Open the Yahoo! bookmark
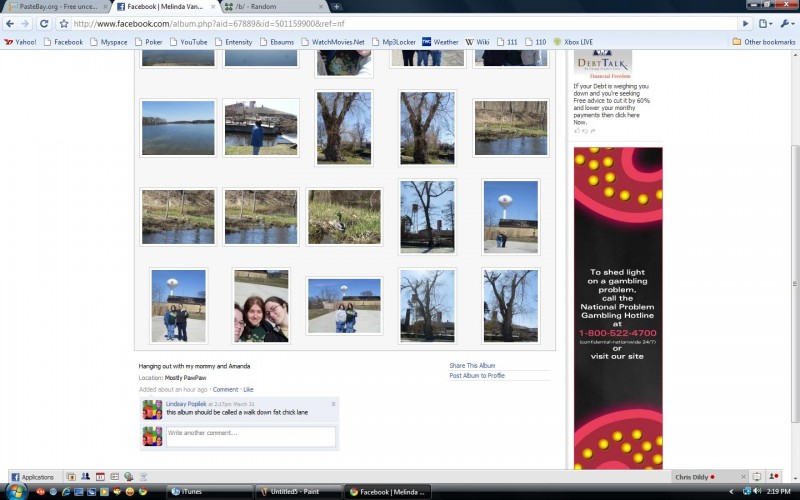800x500 pixels. [20, 42]
